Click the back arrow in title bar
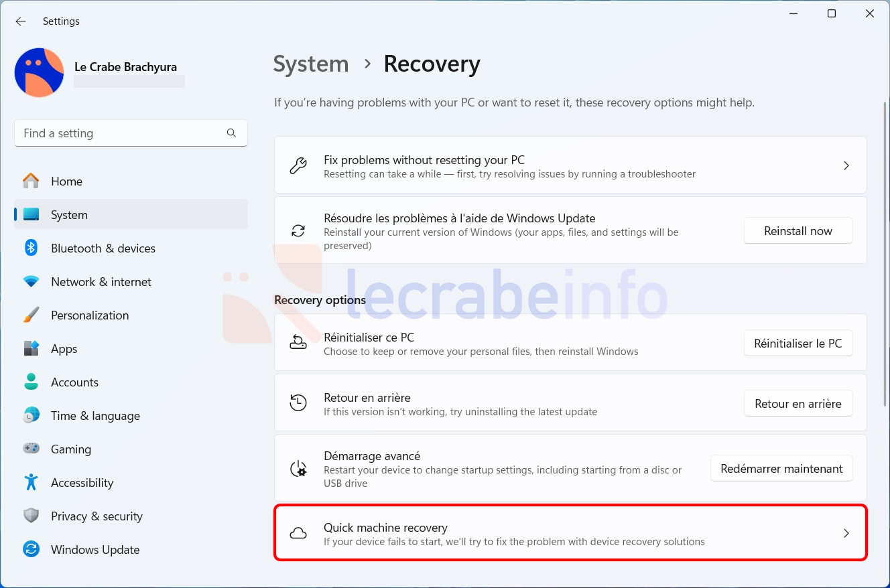Screen dimensions: 890x588 click(x=21, y=21)
